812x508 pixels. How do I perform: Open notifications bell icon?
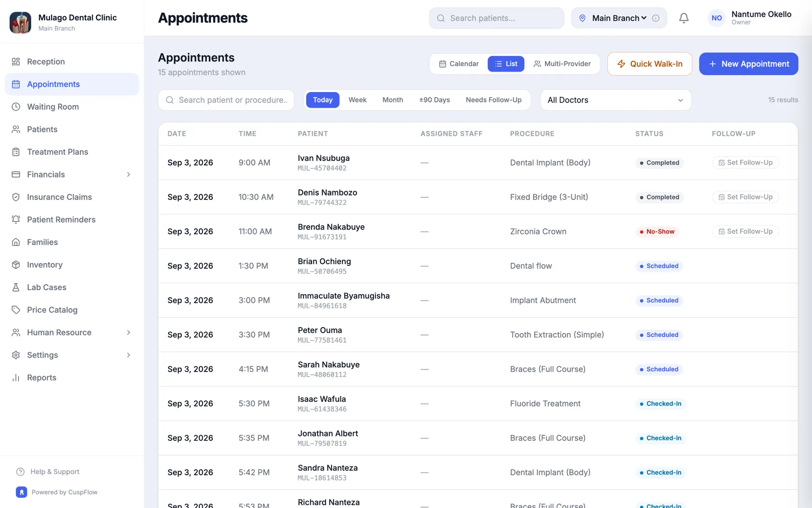click(x=684, y=18)
